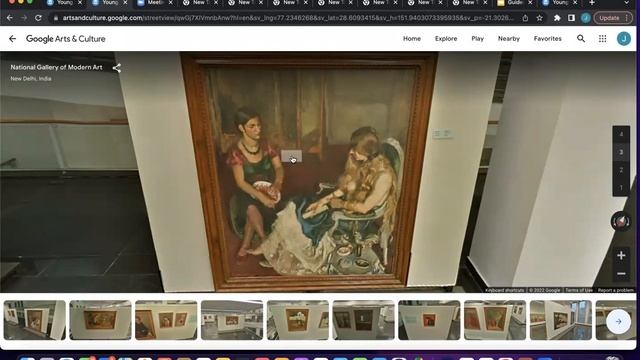Image resolution: width=640 pixels, height=360 pixels.
Task: Open the Chrome profile avatar in the toolbar
Action: (x=586, y=18)
